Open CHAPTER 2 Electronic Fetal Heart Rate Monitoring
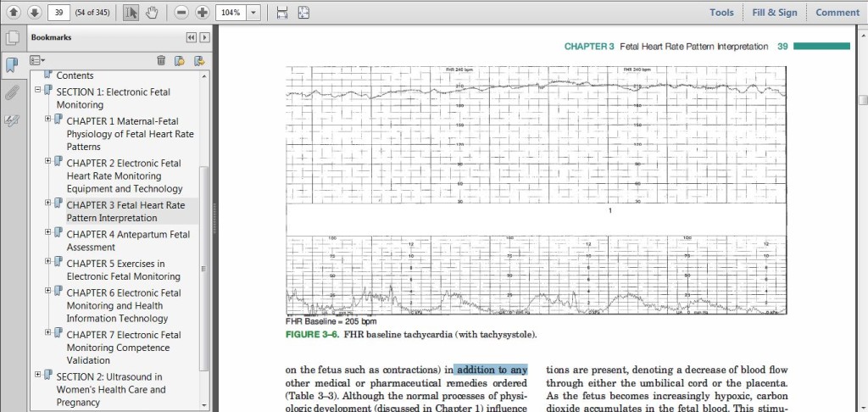 [125, 176]
